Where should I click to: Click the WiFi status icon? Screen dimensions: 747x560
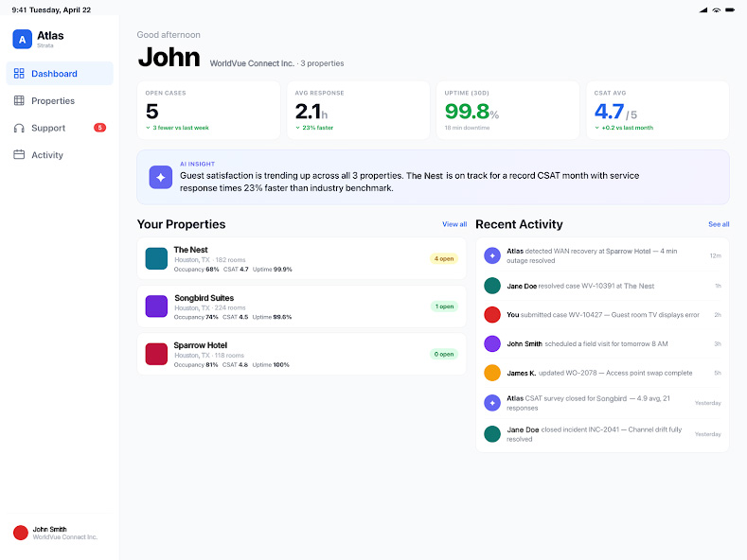coord(716,10)
